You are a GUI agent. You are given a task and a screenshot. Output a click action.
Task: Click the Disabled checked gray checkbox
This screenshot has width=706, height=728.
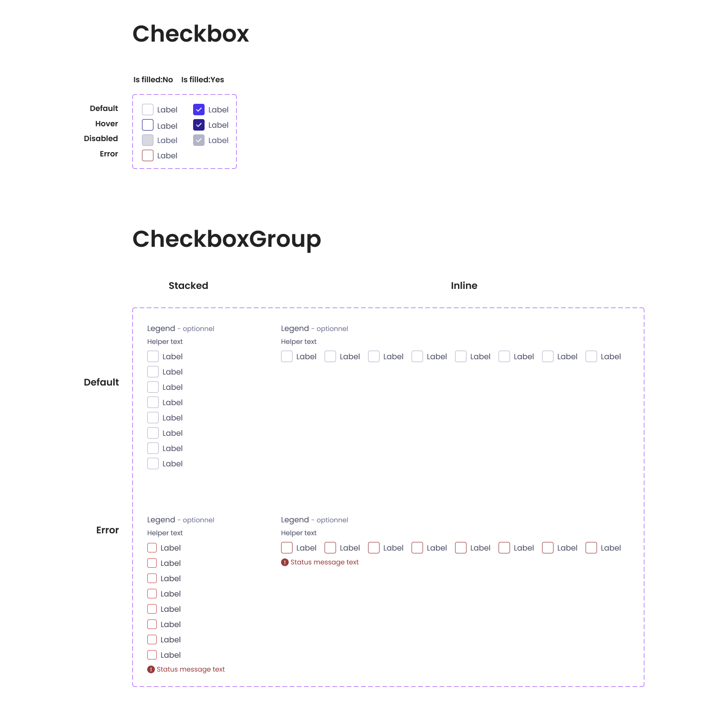[x=199, y=140]
